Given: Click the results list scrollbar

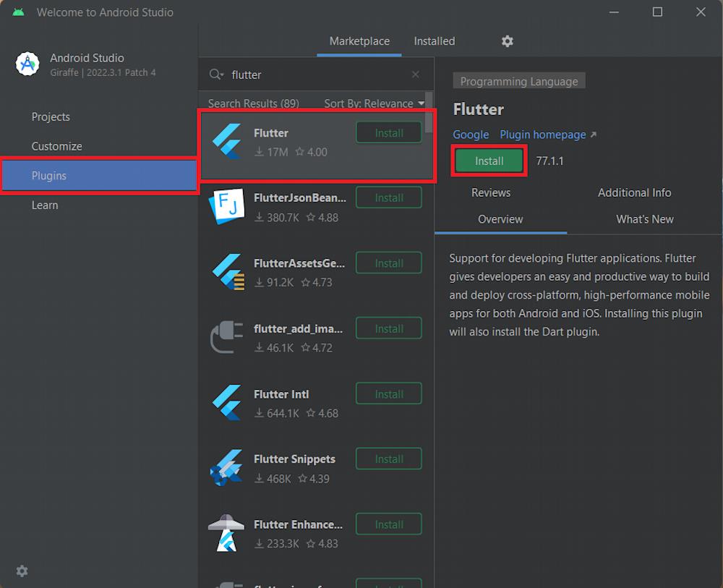Looking at the screenshot, I should click(429, 112).
